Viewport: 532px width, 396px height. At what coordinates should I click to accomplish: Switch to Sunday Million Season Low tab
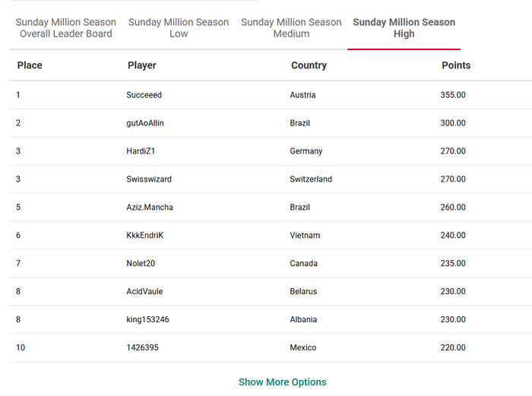(x=179, y=28)
